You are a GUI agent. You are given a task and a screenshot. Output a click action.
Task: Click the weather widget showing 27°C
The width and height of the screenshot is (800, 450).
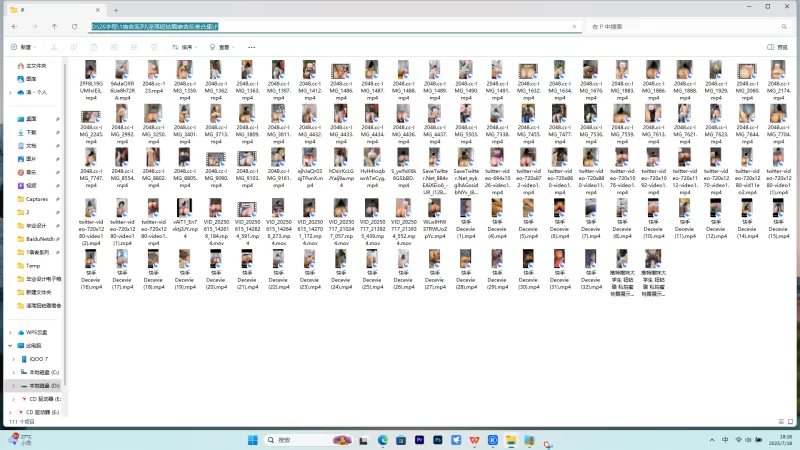tap(20, 440)
